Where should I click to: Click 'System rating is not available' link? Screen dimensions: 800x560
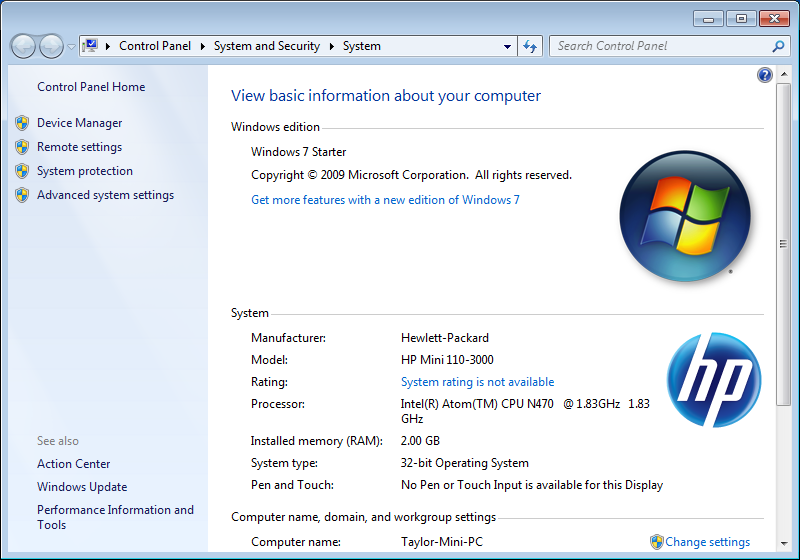[477, 382]
